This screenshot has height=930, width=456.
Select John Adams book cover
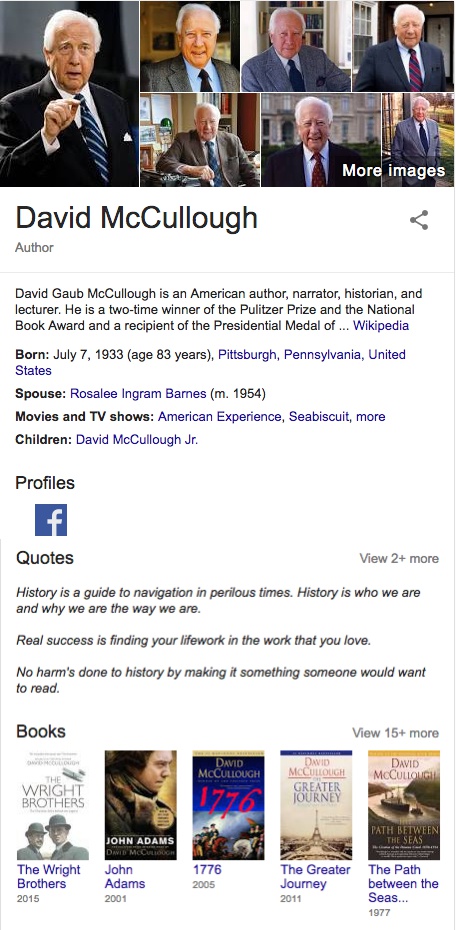(x=141, y=805)
